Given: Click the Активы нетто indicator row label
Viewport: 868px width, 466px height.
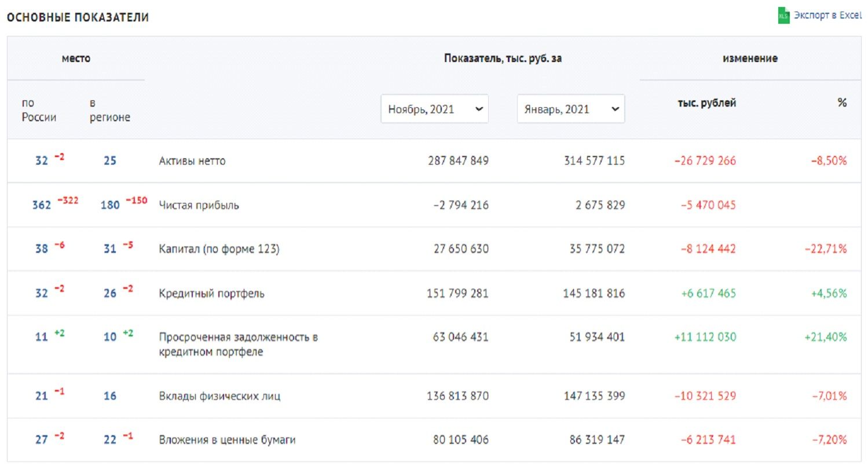Looking at the screenshot, I should tap(192, 161).
